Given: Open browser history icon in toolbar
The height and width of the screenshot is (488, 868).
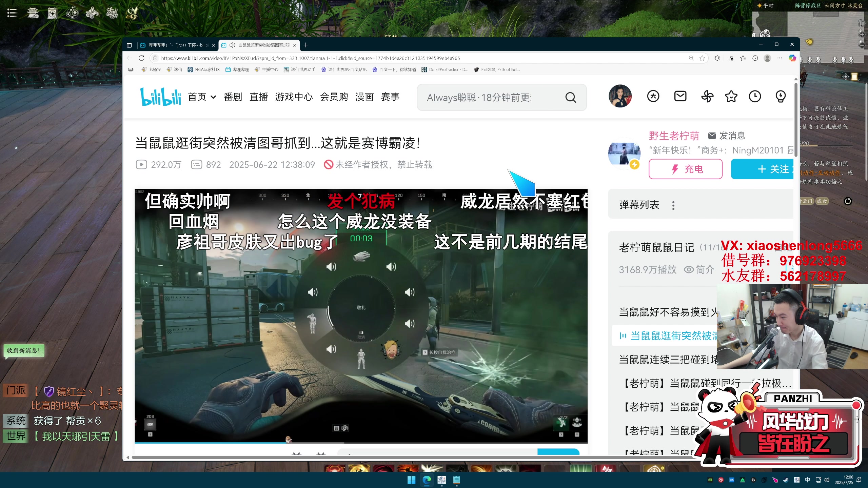Looking at the screenshot, I should (755, 58).
